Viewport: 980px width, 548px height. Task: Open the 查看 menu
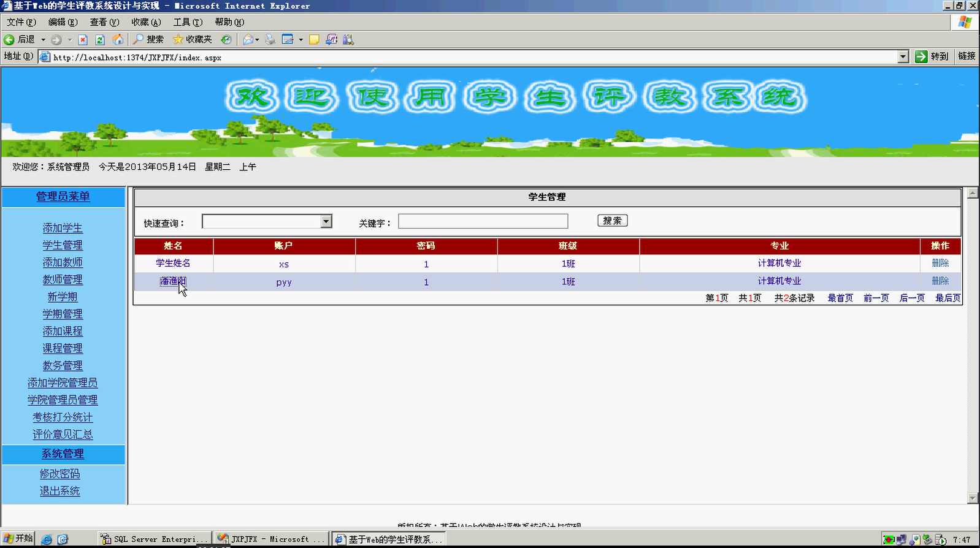[104, 22]
